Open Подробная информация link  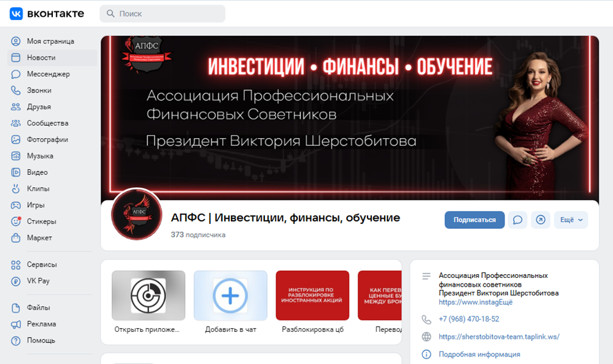(x=480, y=354)
